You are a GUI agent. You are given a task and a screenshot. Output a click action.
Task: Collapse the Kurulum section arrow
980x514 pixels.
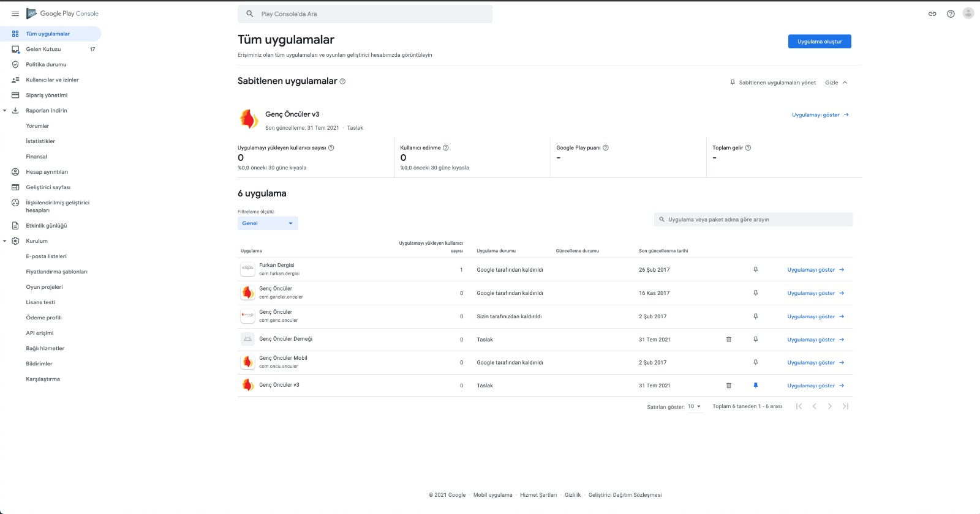(x=5, y=241)
